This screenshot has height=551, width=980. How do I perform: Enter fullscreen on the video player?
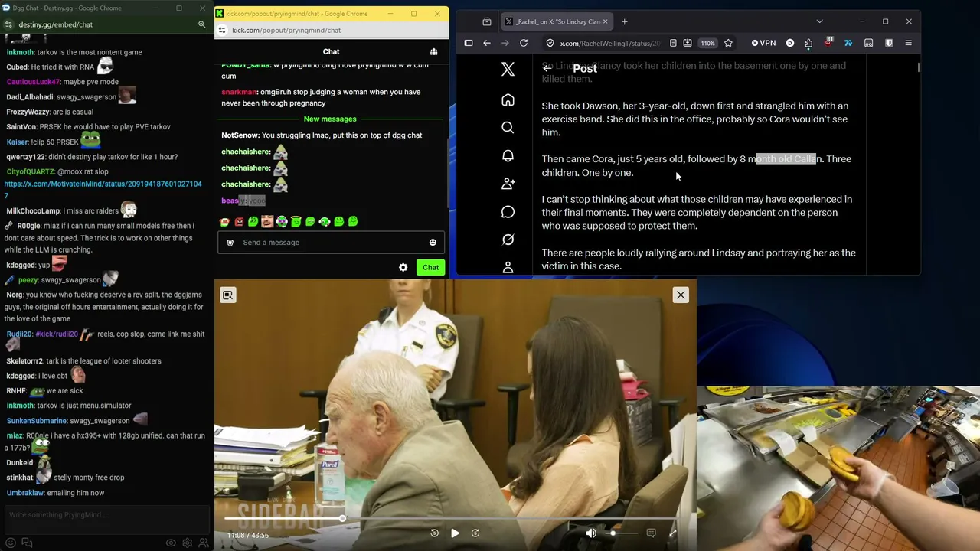[x=673, y=533]
